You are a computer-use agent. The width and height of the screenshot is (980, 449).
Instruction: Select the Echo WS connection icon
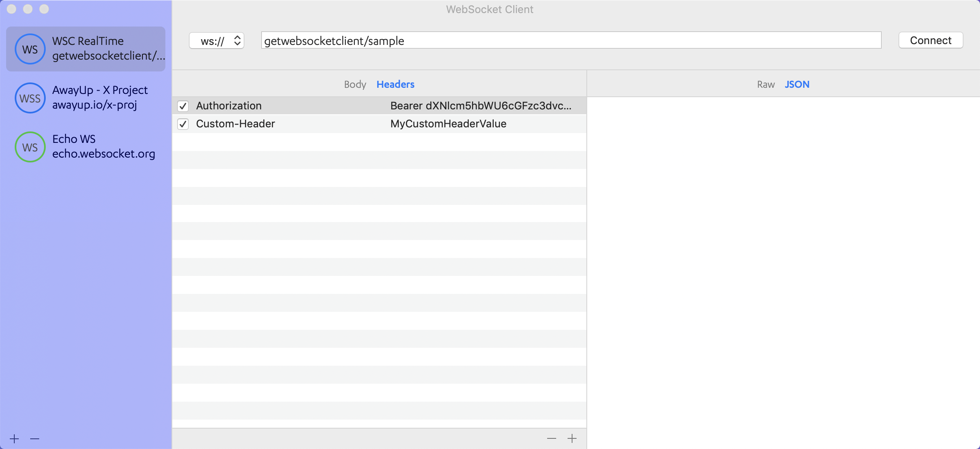(x=29, y=147)
